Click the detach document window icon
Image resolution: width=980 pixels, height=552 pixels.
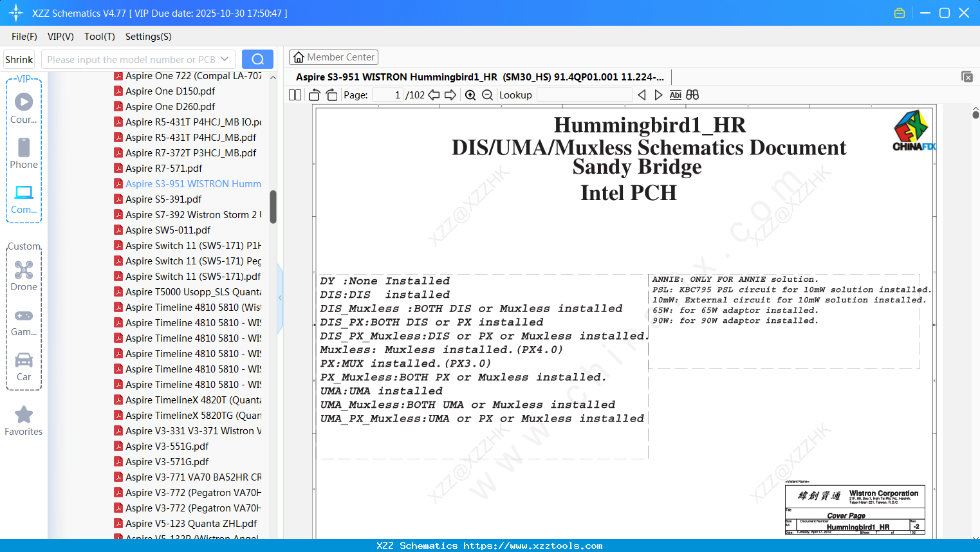[x=967, y=77]
